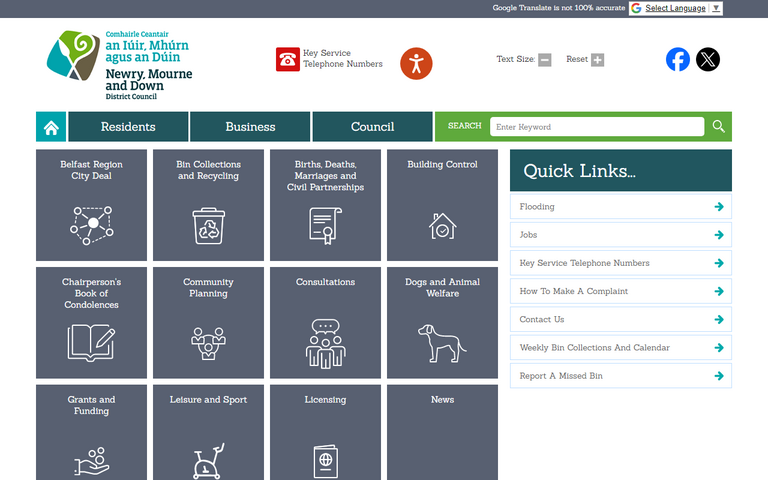Open the Select Language dropdown

(675, 8)
